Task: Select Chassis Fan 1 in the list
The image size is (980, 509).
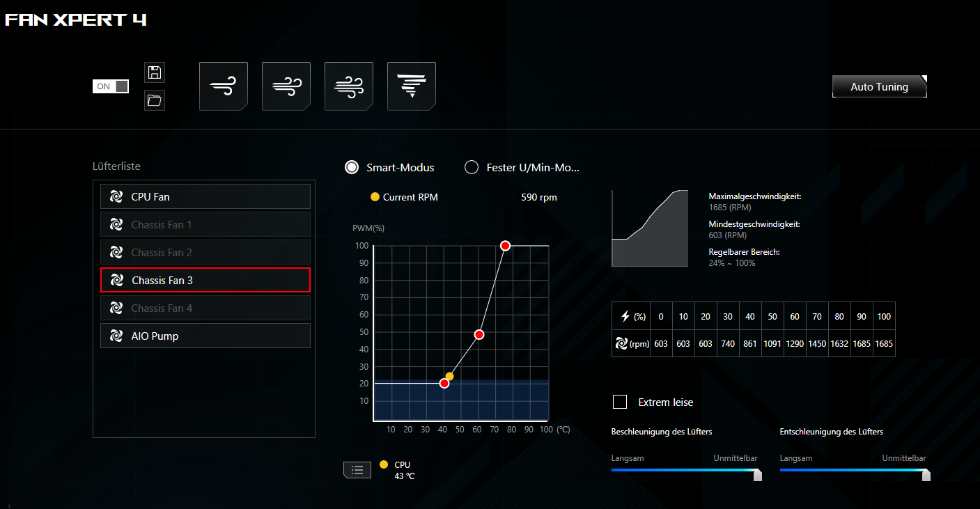Action: point(205,225)
